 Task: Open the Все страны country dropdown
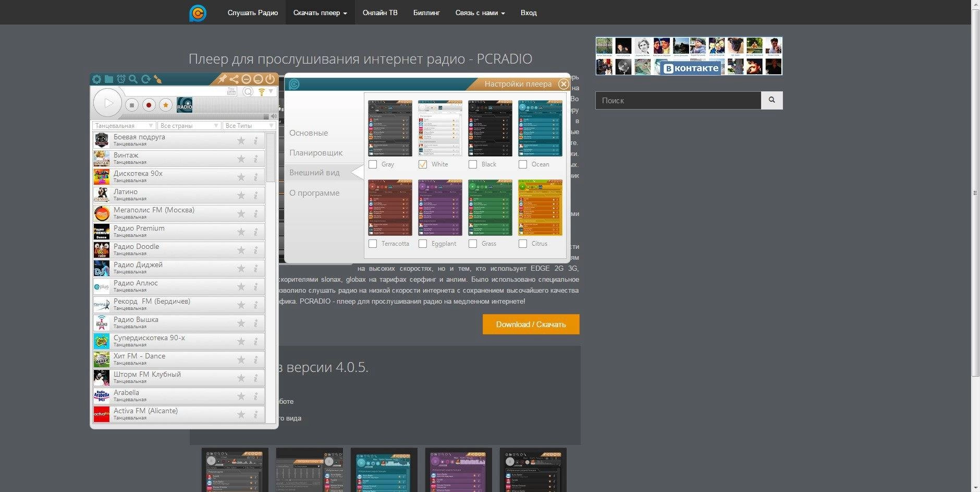tap(189, 126)
